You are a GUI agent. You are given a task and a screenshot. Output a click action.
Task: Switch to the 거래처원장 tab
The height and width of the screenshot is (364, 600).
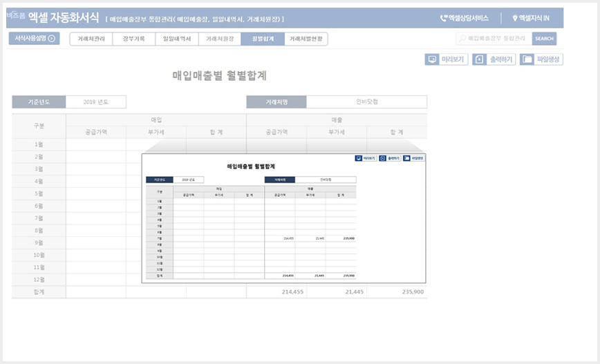click(x=220, y=39)
